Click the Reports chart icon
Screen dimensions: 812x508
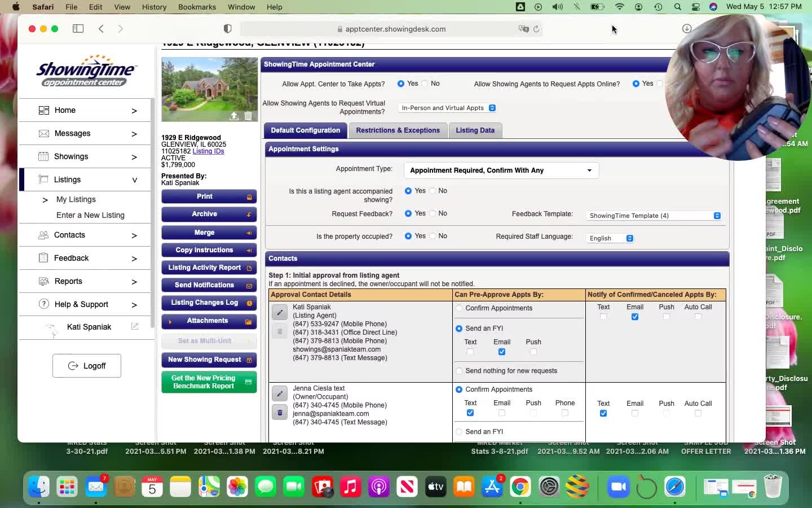[x=43, y=281]
